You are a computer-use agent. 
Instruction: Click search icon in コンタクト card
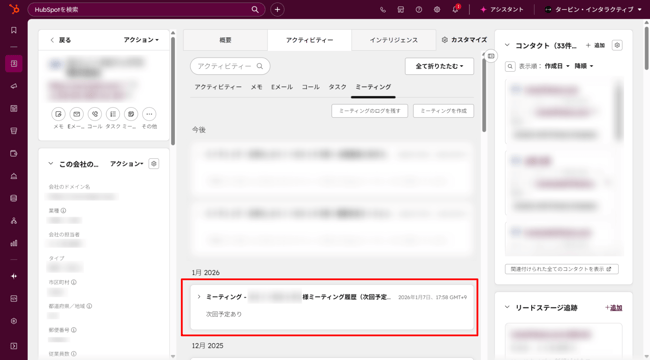[510, 66]
